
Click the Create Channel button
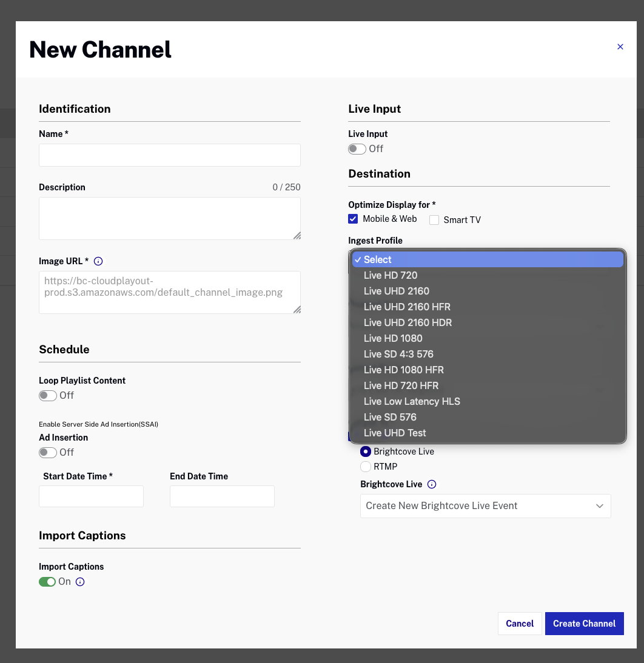pyautogui.click(x=584, y=623)
